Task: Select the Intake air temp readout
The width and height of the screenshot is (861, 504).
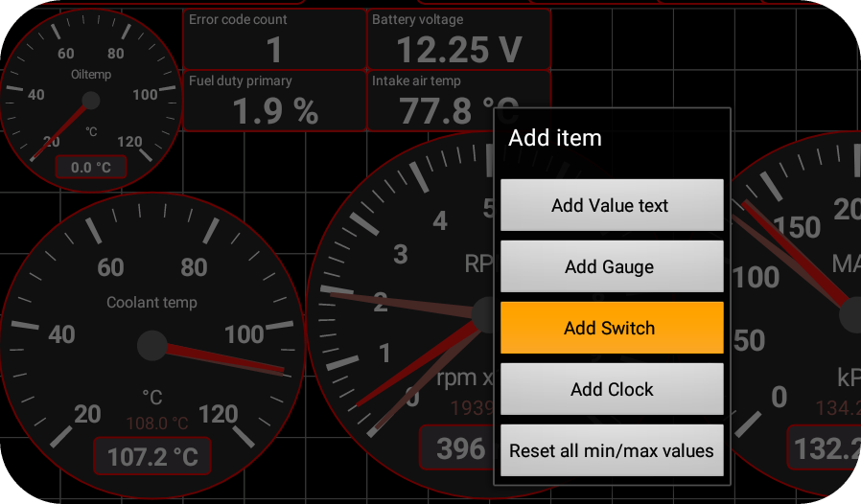Action: [x=458, y=101]
